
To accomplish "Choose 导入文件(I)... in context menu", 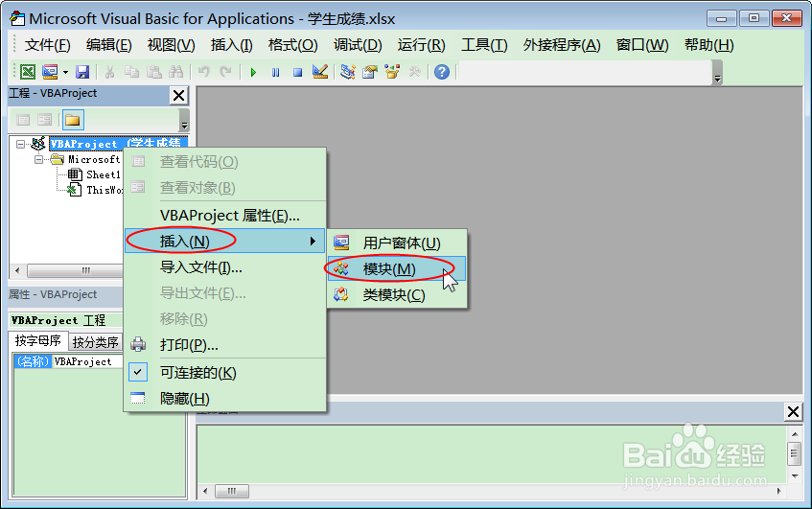I will tap(224, 267).
